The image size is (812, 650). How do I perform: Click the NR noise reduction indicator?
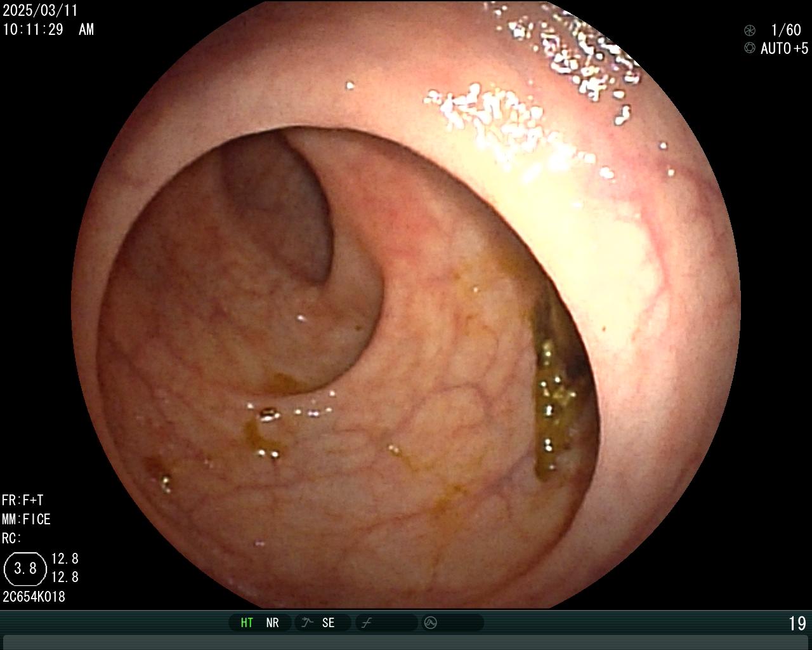coord(272,623)
